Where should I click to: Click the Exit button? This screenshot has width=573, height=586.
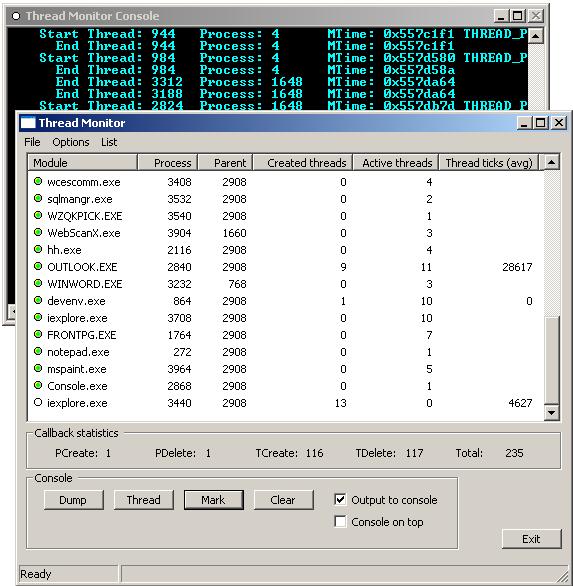click(x=532, y=539)
